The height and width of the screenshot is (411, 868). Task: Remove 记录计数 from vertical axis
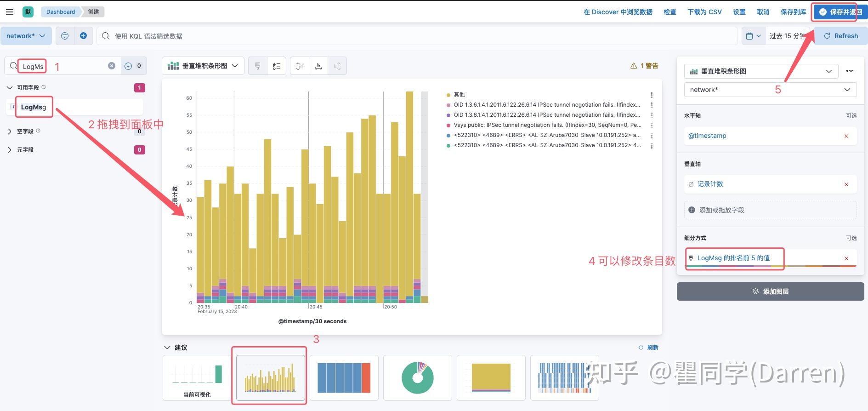coord(846,184)
